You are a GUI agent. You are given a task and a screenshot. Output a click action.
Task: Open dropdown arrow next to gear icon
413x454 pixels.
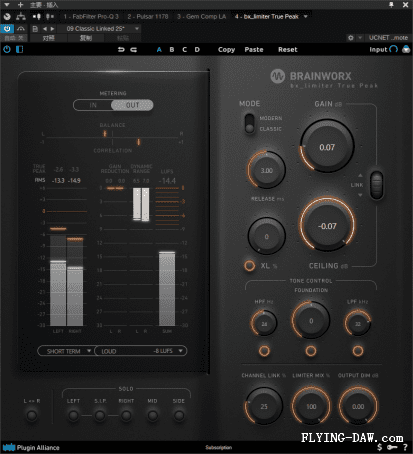click(360, 38)
